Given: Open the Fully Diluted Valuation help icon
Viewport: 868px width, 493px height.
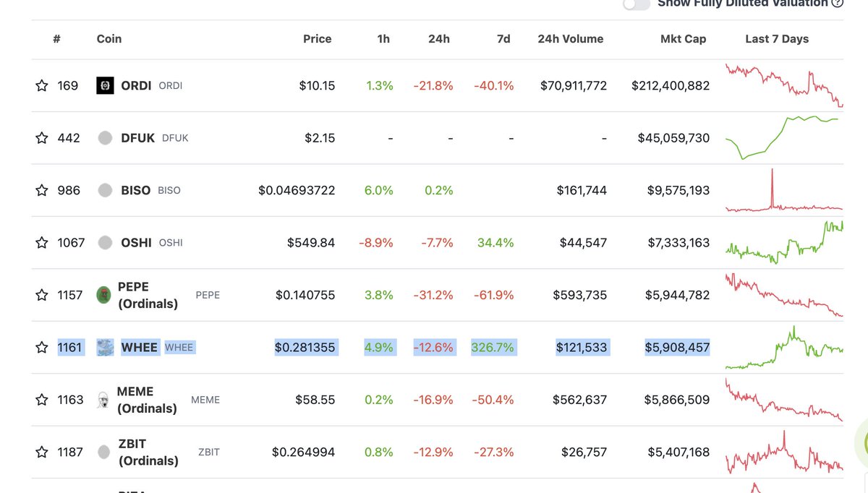Looking at the screenshot, I should [838, 3].
